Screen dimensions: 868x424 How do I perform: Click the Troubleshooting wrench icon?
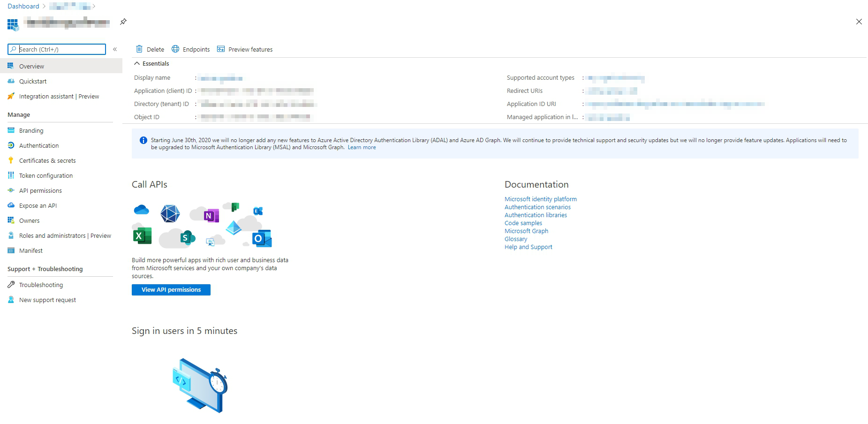[11, 285]
